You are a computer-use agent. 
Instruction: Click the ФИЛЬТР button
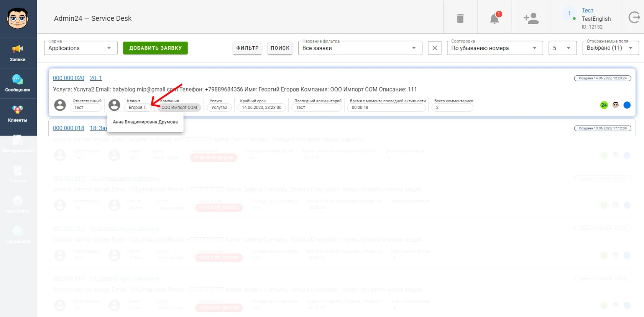(247, 48)
